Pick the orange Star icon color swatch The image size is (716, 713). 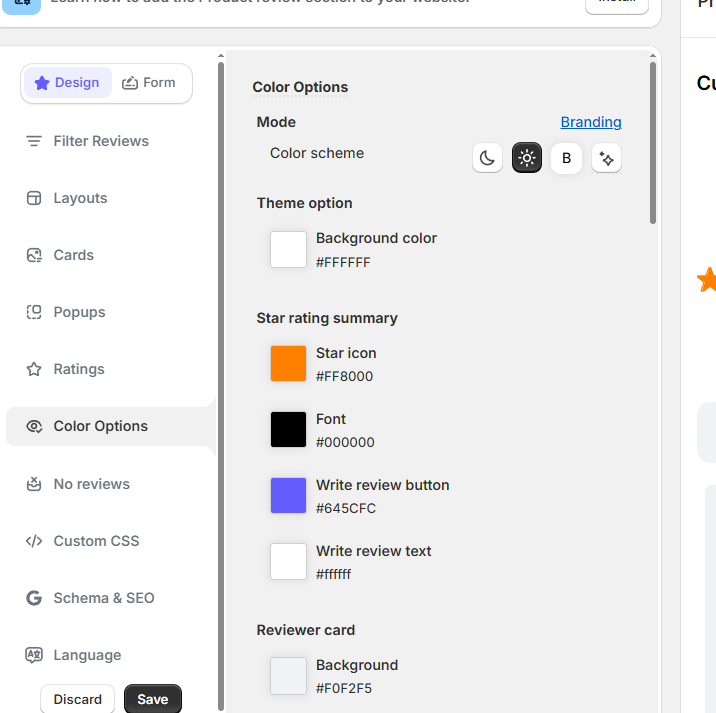tap(288, 364)
